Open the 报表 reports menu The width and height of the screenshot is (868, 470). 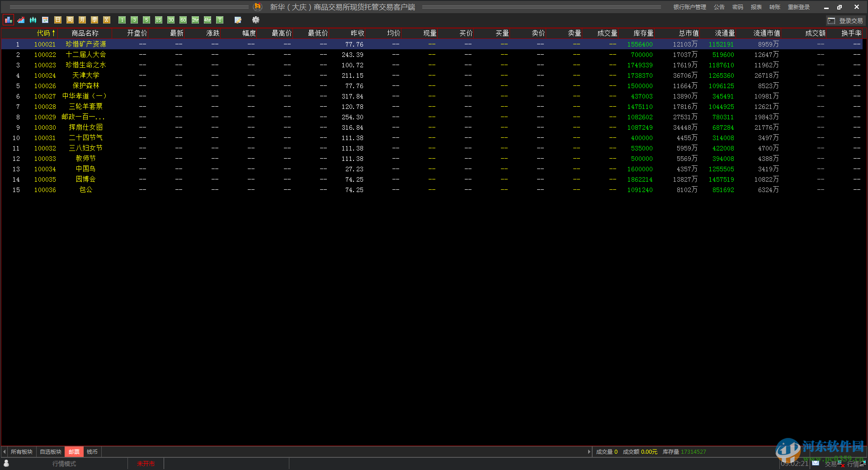pos(756,7)
